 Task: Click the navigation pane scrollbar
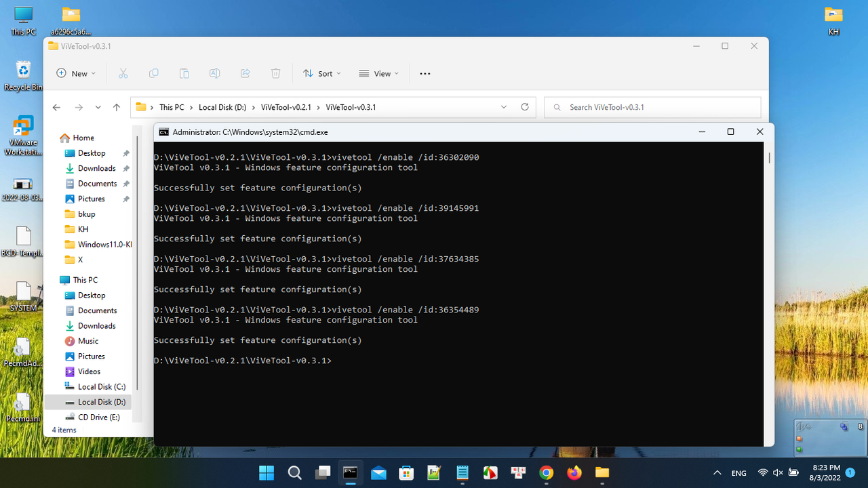click(138, 263)
